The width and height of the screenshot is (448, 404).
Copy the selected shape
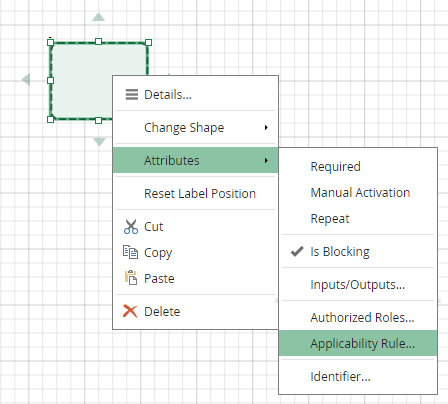[195, 252]
